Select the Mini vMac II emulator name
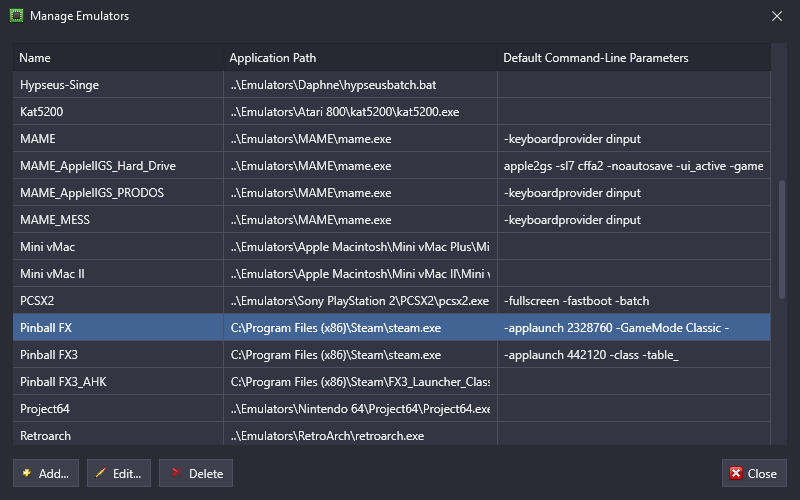 (52, 274)
